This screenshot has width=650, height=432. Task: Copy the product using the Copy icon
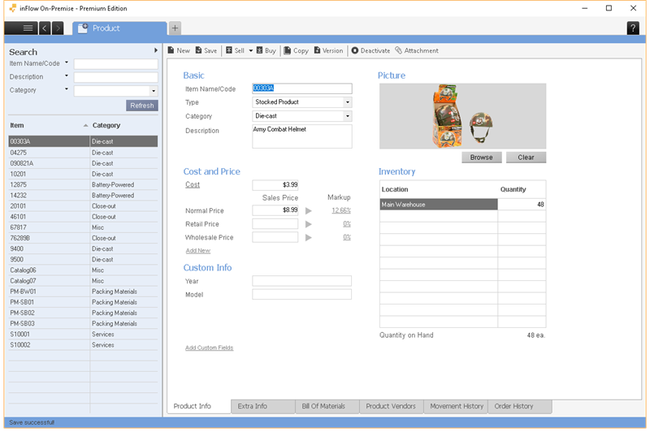tap(287, 50)
